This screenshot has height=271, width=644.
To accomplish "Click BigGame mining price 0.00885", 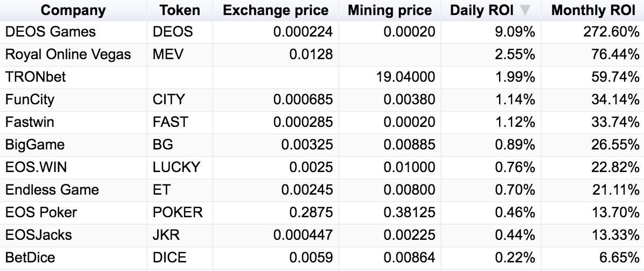I will tap(409, 145).
